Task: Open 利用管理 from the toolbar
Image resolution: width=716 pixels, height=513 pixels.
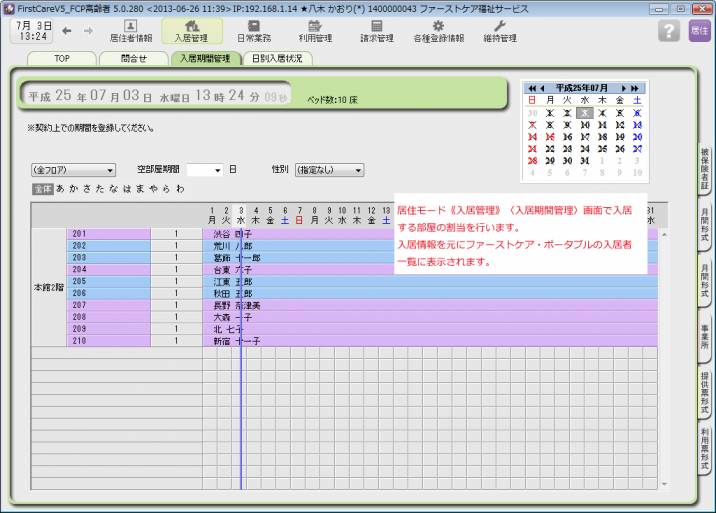Action: pyautogui.click(x=315, y=31)
